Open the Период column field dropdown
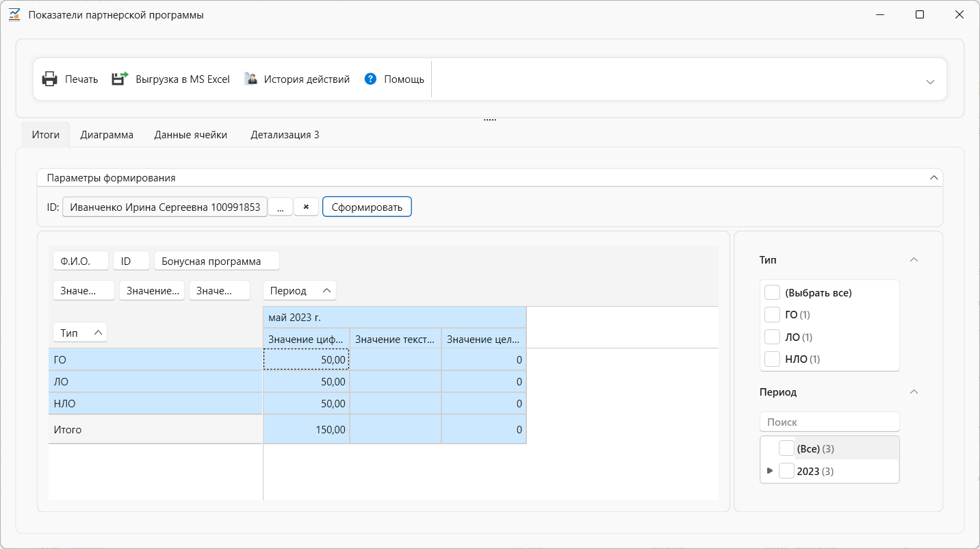 [300, 290]
